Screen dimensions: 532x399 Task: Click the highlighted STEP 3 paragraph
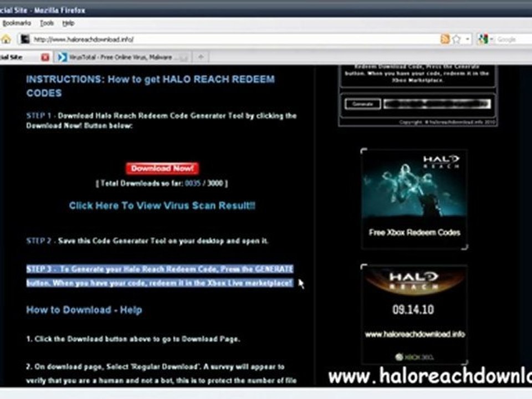click(160, 276)
